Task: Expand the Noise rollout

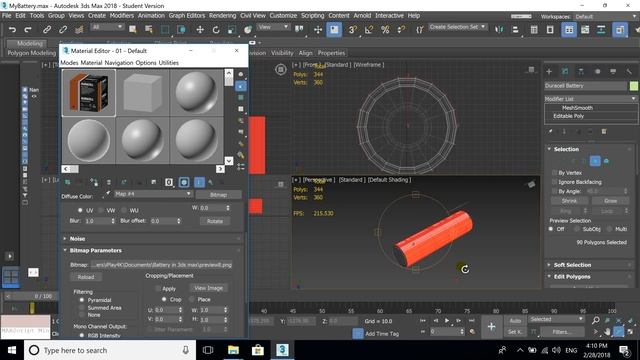Action: point(77,239)
